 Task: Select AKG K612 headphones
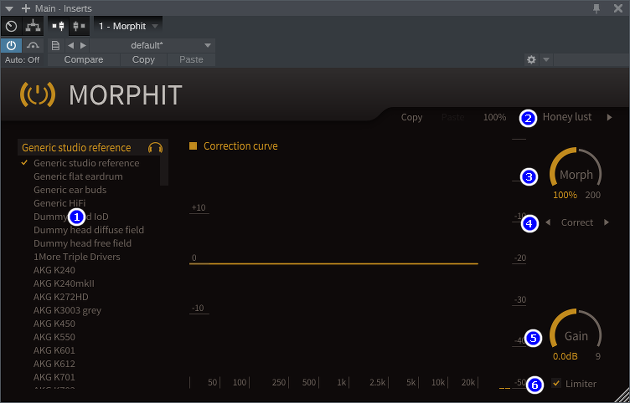[54, 364]
